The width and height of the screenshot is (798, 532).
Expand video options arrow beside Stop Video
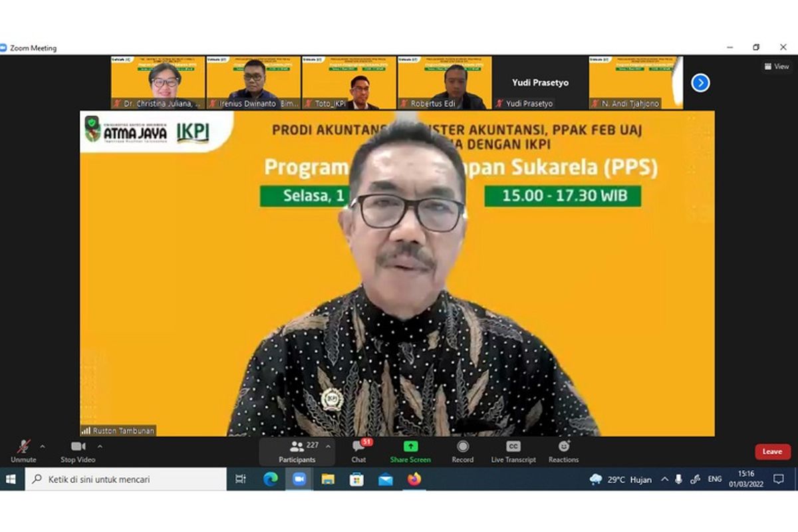coord(100,446)
